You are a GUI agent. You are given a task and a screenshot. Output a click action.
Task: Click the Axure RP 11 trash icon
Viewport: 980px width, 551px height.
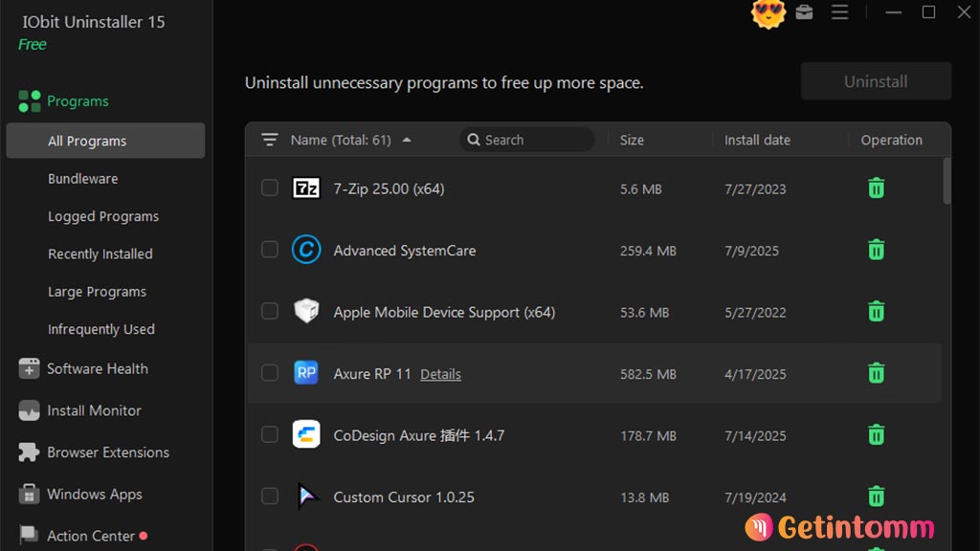click(877, 373)
